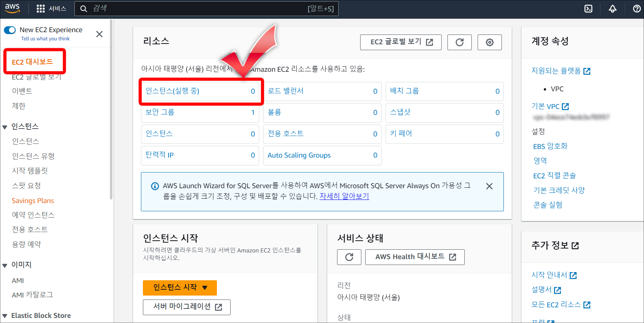This screenshot has width=644, height=323.
Task: Open 볼륨 resource link
Action: (x=274, y=112)
